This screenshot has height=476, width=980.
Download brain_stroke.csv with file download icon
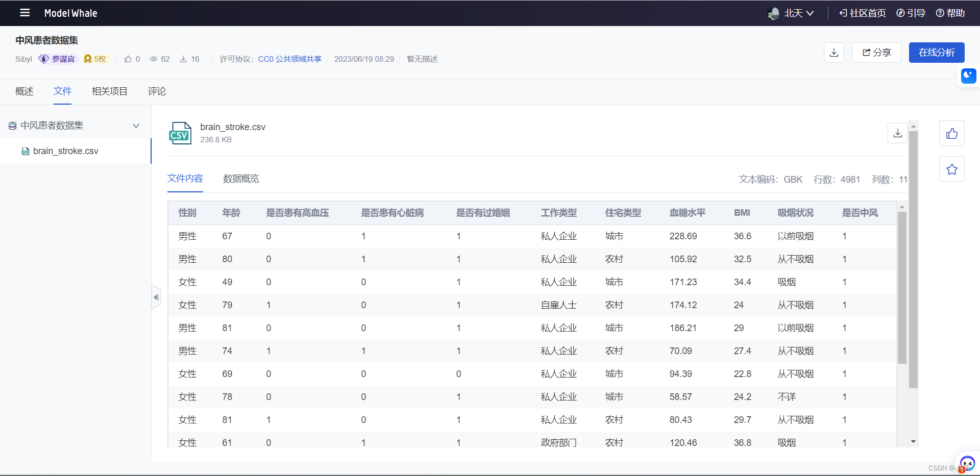898,133
